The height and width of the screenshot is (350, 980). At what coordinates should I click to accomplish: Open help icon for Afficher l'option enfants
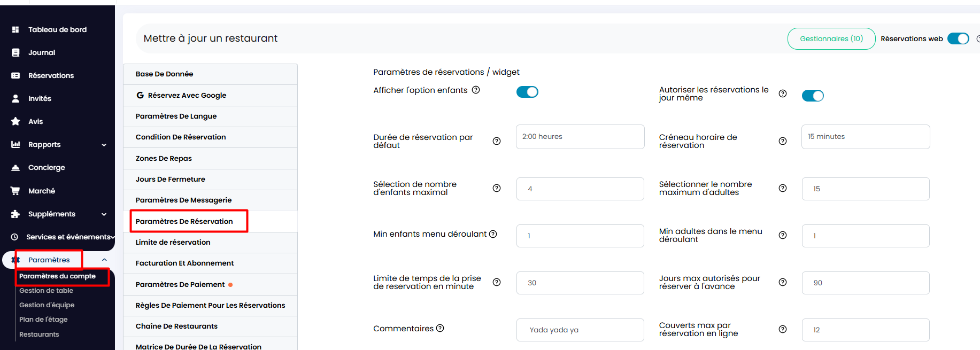pos(476,90)
